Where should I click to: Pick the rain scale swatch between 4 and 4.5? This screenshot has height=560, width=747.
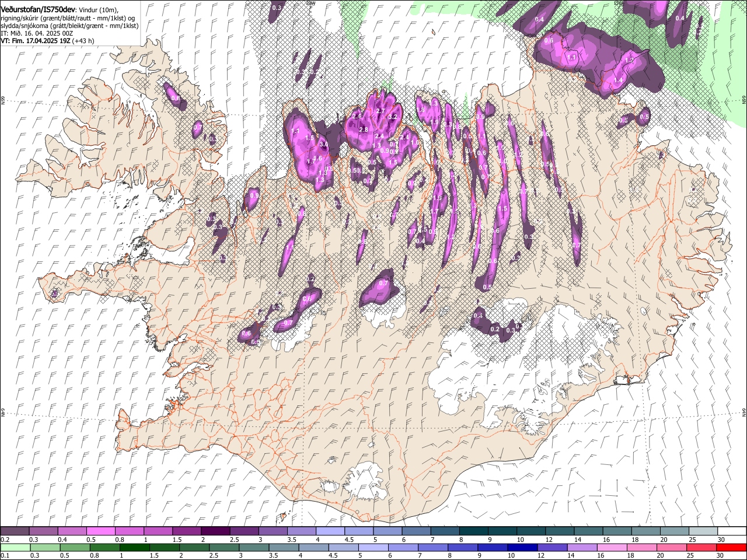tap(314, 547)
